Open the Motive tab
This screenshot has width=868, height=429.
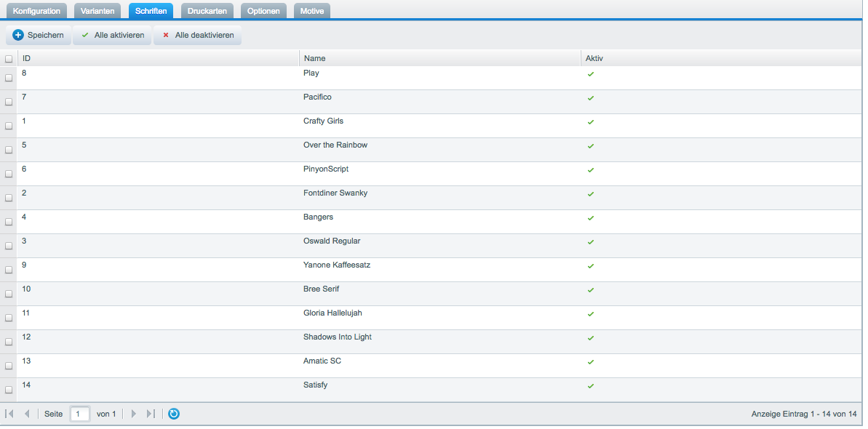coord(311,11)
